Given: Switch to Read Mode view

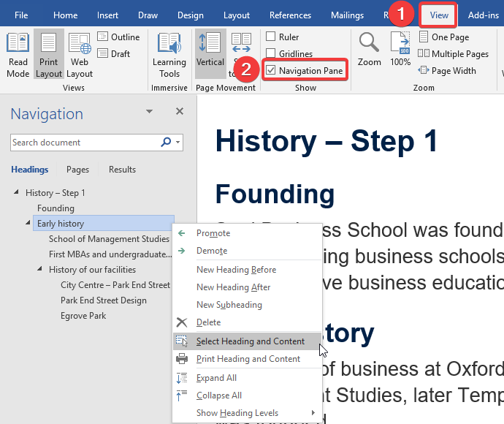Looking at the screenshot, I should (x=18, y=54).
